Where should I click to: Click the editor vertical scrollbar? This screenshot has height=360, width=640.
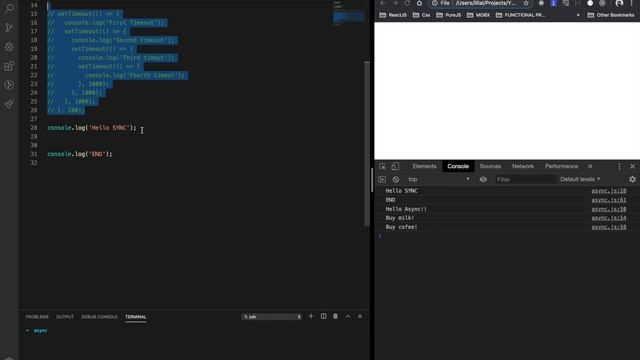click(367, 143)
